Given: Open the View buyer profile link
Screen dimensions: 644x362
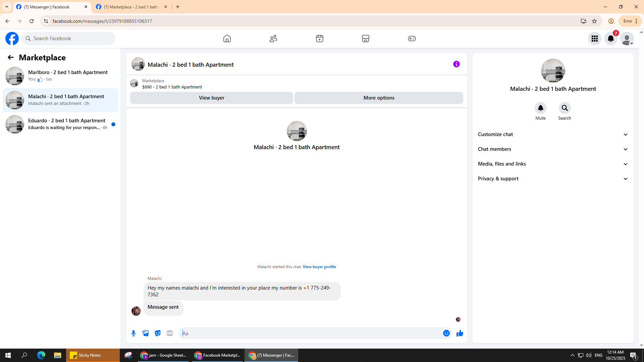Looking at the screenshot, I should (319, 267).
